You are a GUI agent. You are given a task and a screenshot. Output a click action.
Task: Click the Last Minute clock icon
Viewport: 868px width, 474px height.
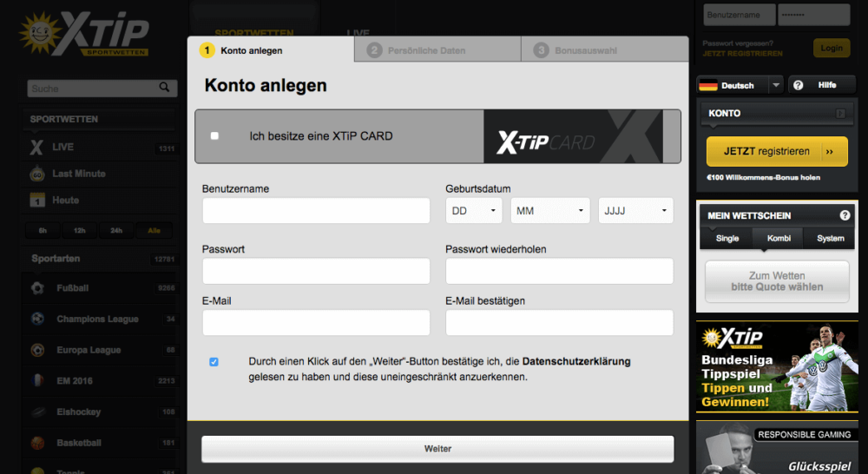[37, 174]
